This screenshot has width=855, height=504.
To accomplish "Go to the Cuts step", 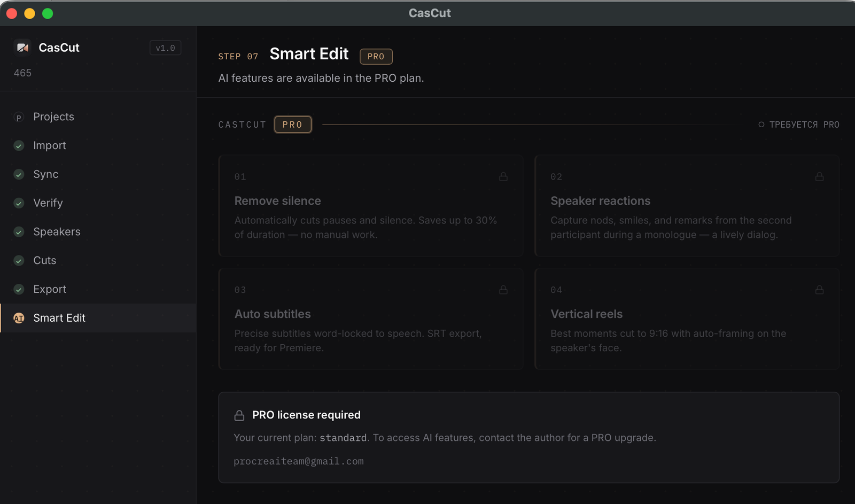I will (x=98, y=260).
